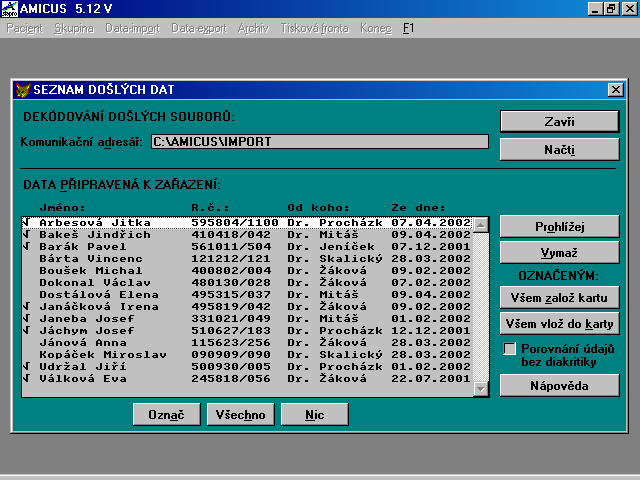Open the Pacient menu

(25, 28)
